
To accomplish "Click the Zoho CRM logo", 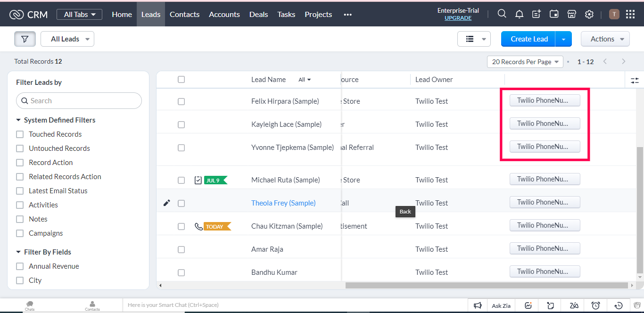I will pyautogui.click(x=28, y=14).
